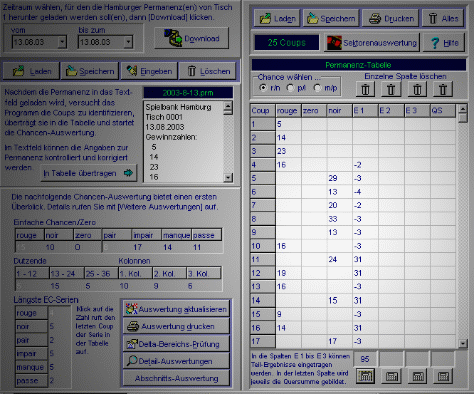Click the 'Permanenz-Tabelle' title bar
The width and height of the screenshot is (474, 394).
[x=359, y=65]
